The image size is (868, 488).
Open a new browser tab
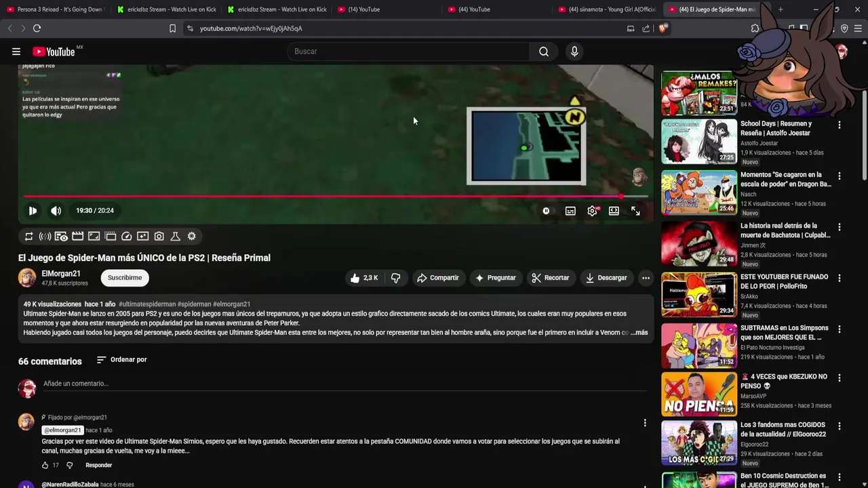pos(781,9)
